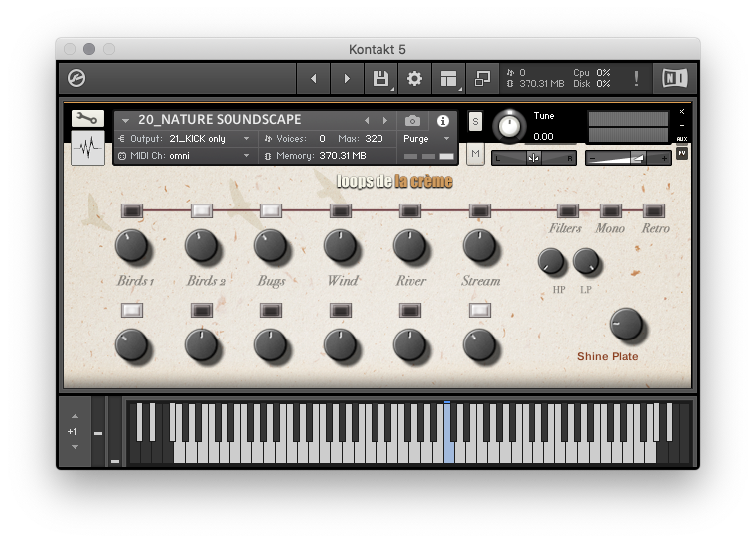Toggle the Birds 2 layer switch
This screenshot has width=756, height=543.
(202, 210)
